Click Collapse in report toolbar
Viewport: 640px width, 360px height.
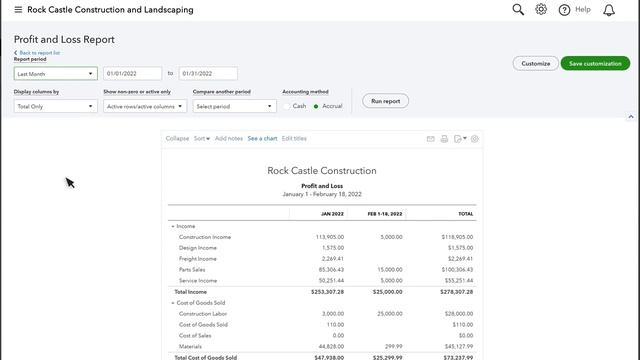(177, 138)
